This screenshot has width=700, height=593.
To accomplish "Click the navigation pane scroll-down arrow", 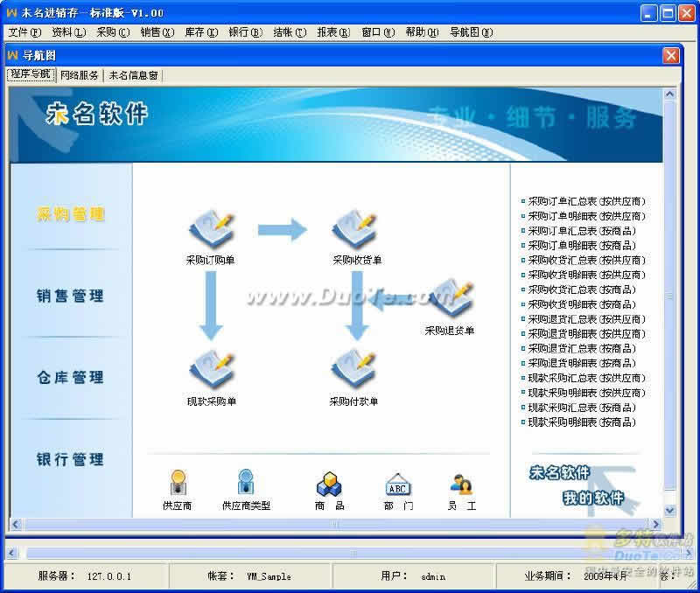I will click(669, 511).
